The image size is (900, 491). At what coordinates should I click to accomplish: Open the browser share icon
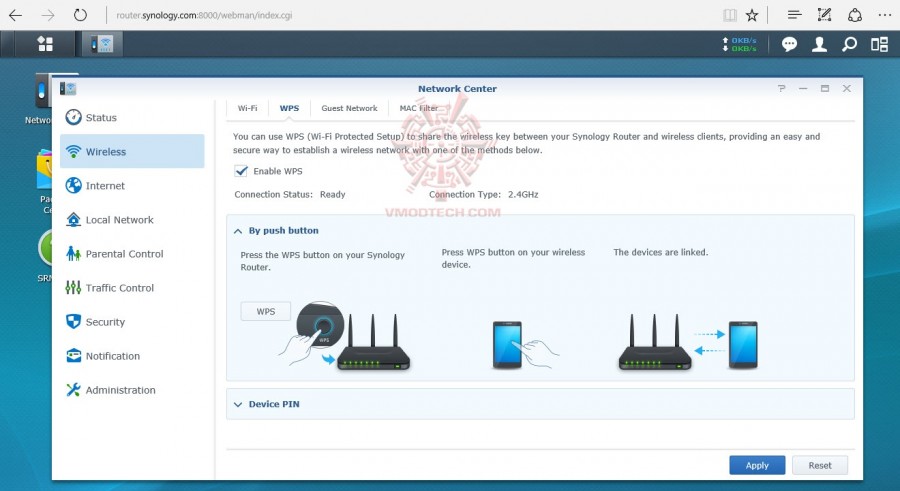coord(855,15)
